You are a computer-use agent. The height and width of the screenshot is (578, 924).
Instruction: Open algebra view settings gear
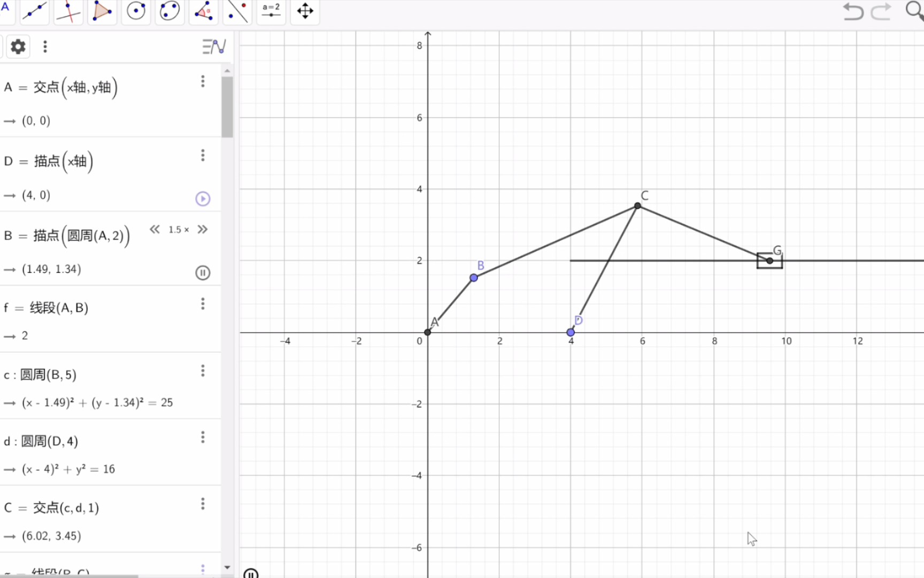18,47
